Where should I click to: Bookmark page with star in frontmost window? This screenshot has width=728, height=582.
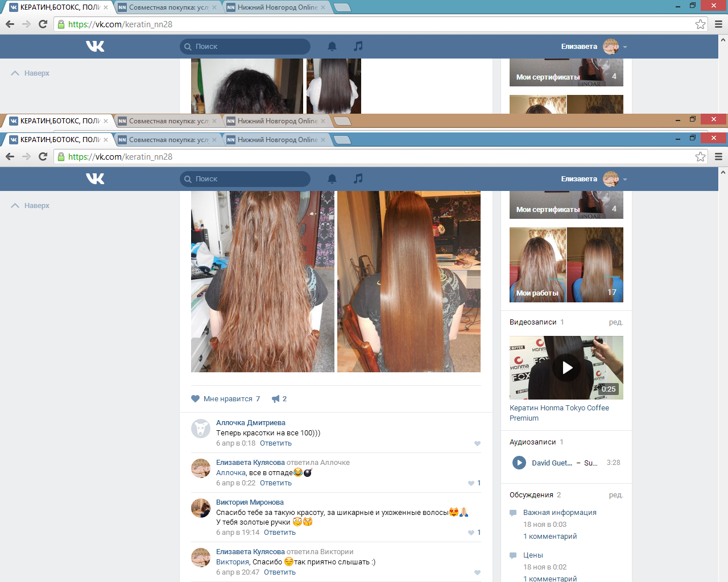coord(700,156)
